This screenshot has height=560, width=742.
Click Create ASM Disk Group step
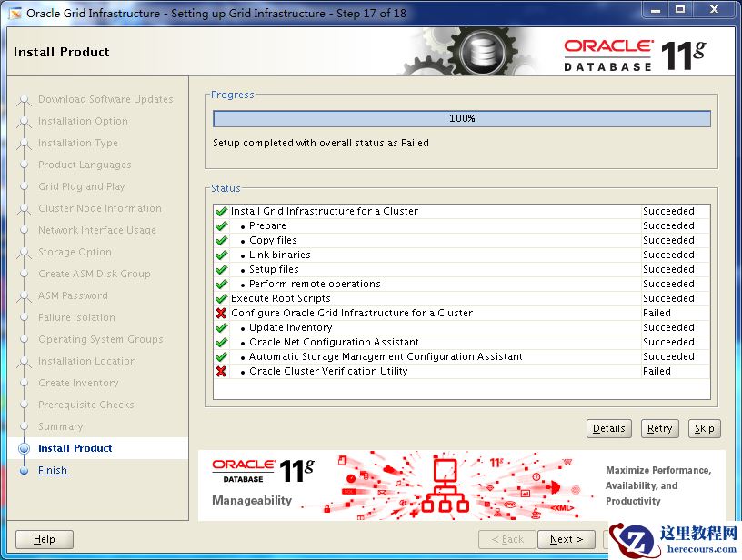(95, 274)
